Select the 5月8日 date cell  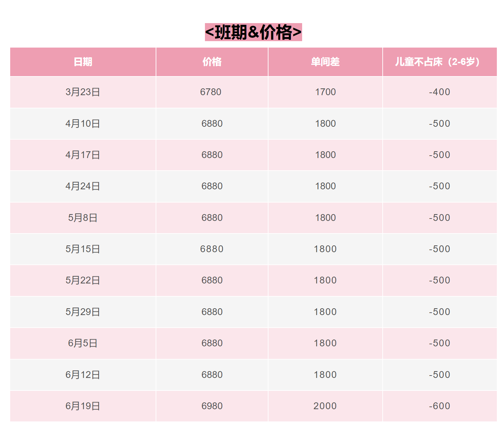(83, 218)
